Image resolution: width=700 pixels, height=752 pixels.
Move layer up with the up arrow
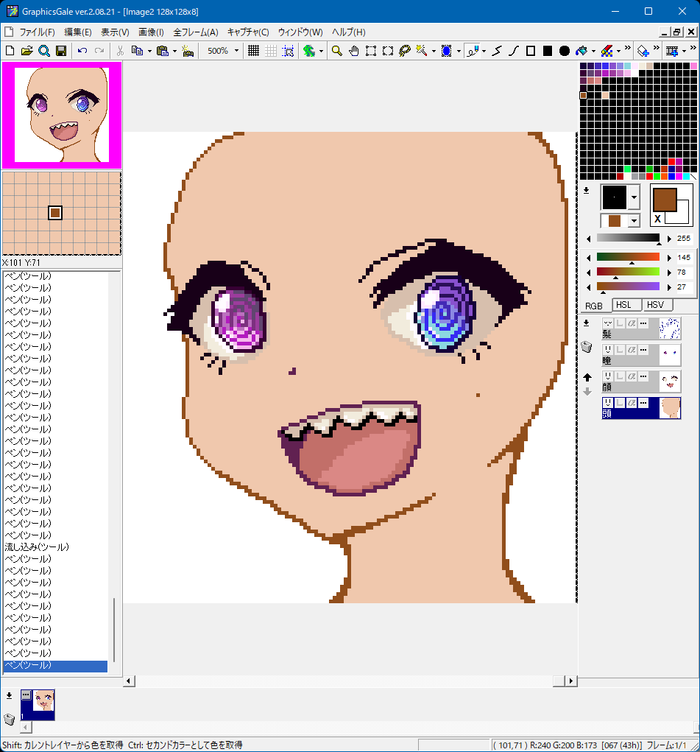pos(587,377)
